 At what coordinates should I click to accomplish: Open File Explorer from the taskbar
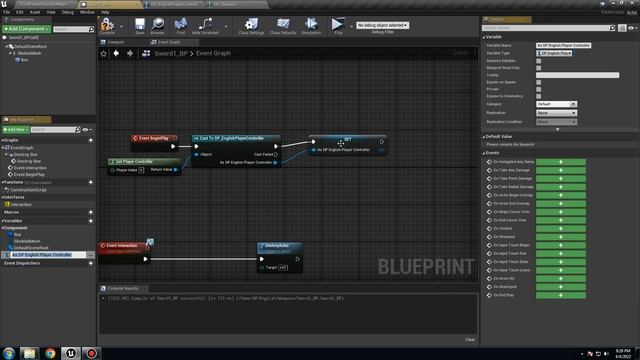click(x=29, y=353)
